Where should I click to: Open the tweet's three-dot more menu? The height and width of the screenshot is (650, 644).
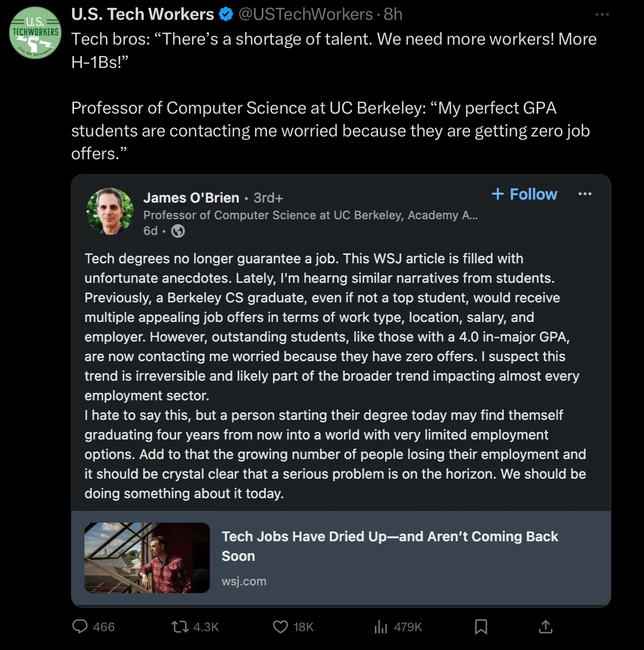point(602,14)
